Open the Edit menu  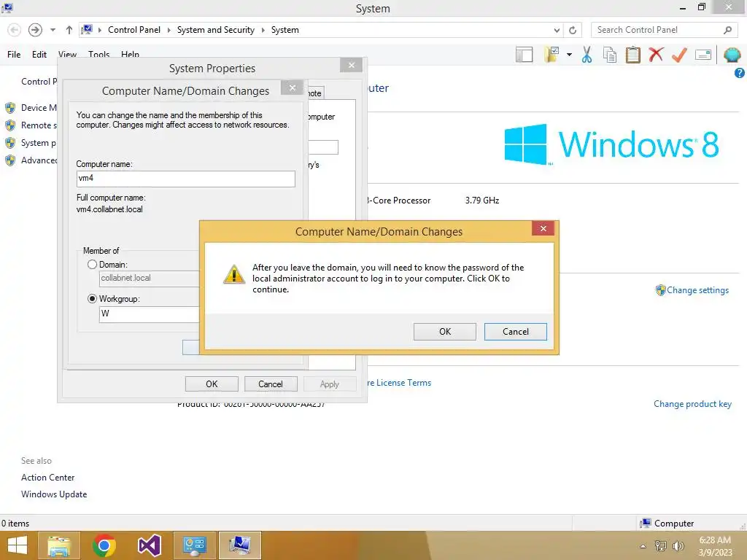click(x=39, y=54)
